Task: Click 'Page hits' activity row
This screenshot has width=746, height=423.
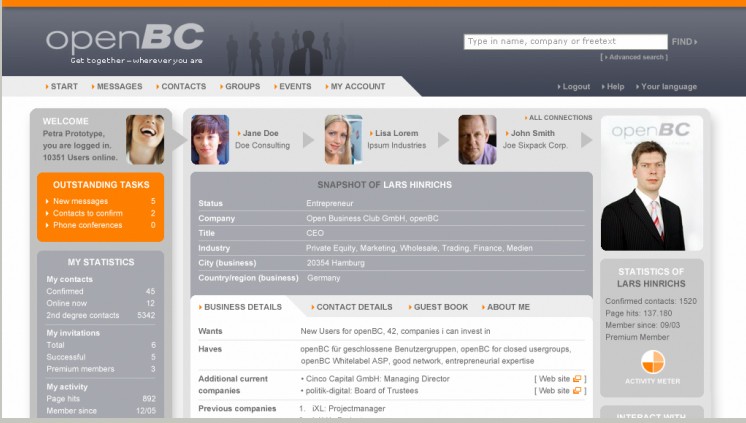Action: coord(101,399)
